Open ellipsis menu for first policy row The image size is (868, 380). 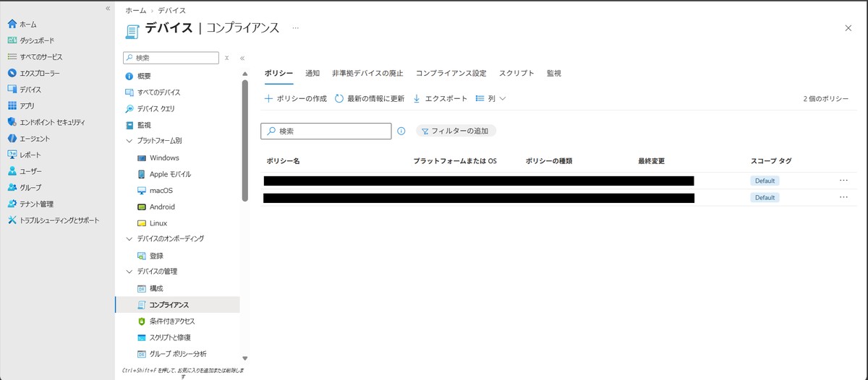pyautogui.click(x=843, y=181)
